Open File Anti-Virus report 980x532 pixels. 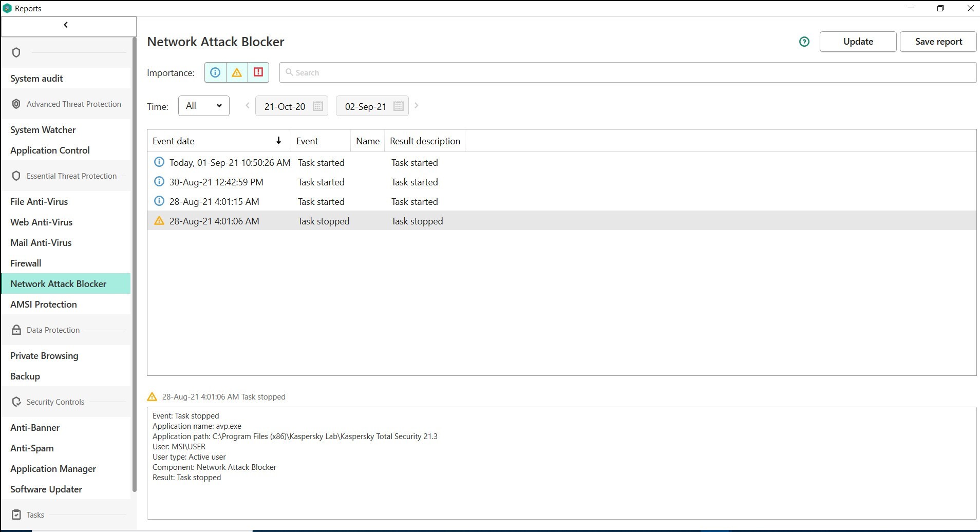pyautogui.click(x=66, y=201)
